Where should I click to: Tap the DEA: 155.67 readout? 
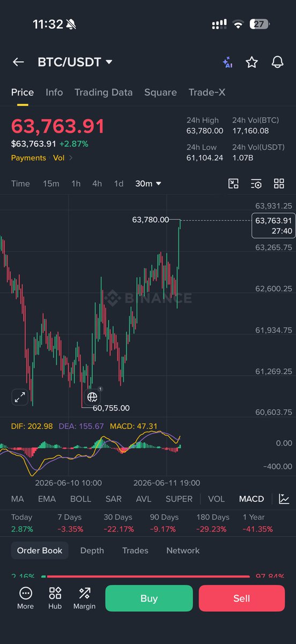click(81, 426)
